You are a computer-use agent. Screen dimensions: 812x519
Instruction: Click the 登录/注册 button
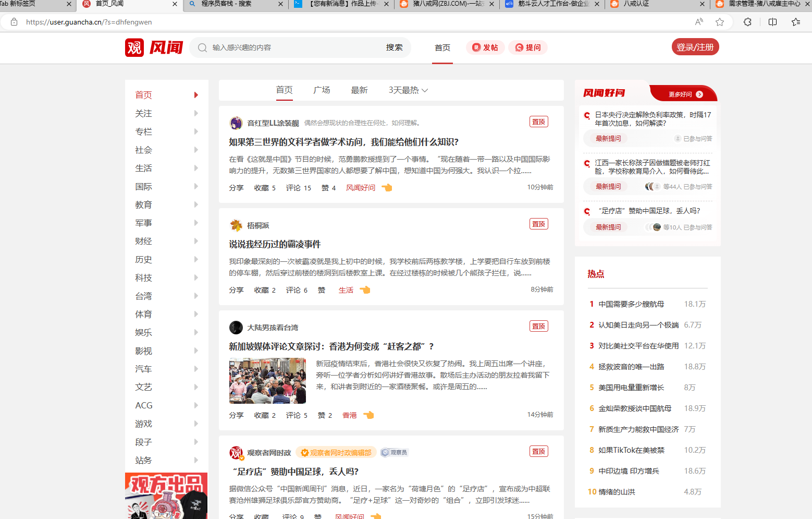(x=695, y=47)
